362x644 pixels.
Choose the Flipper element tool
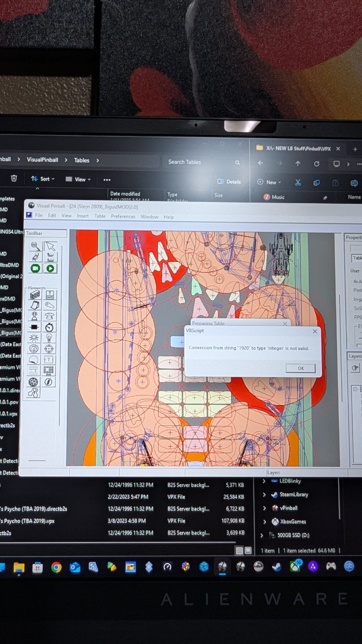[49, 305]
